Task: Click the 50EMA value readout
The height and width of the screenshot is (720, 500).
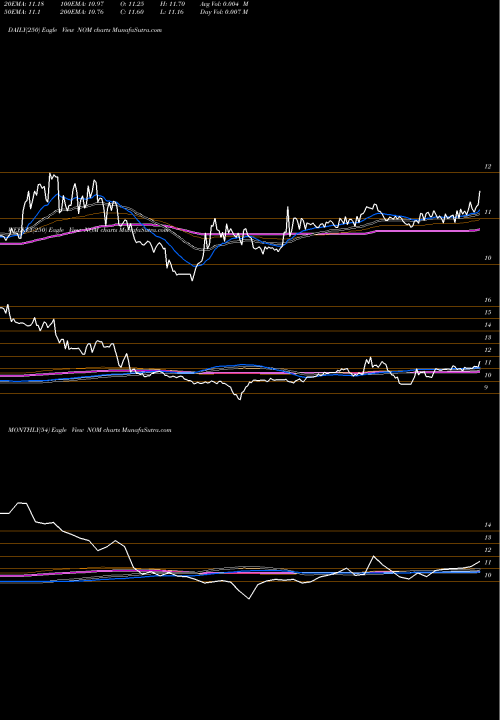Action: (x=24, y=12)
